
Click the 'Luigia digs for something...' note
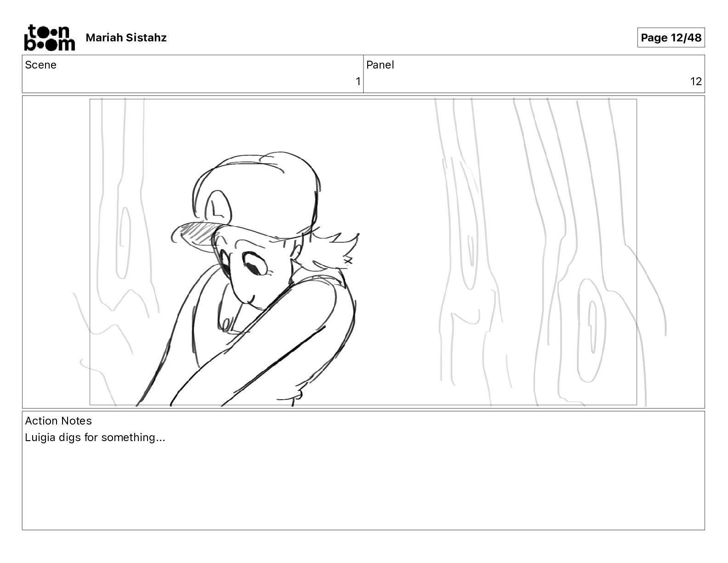(95, 437)
